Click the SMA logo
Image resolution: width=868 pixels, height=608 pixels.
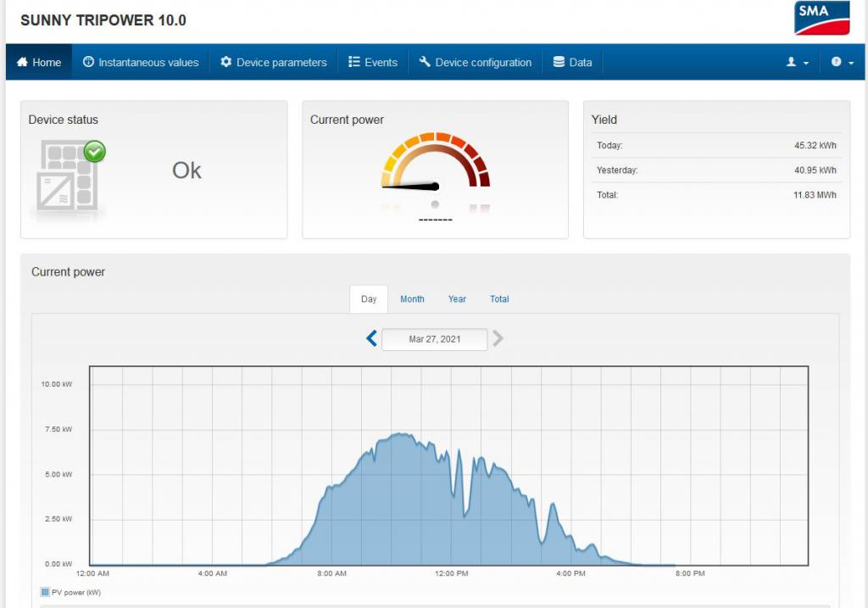(821, 18)
